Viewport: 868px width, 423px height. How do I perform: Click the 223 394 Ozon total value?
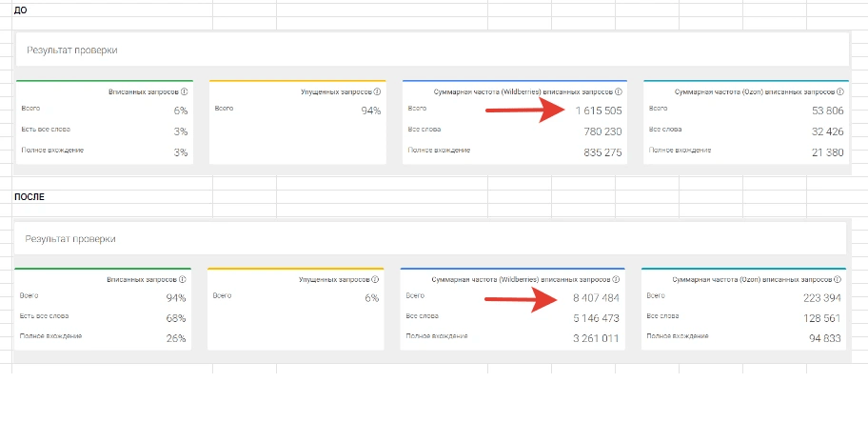click(x=822, y=298)
